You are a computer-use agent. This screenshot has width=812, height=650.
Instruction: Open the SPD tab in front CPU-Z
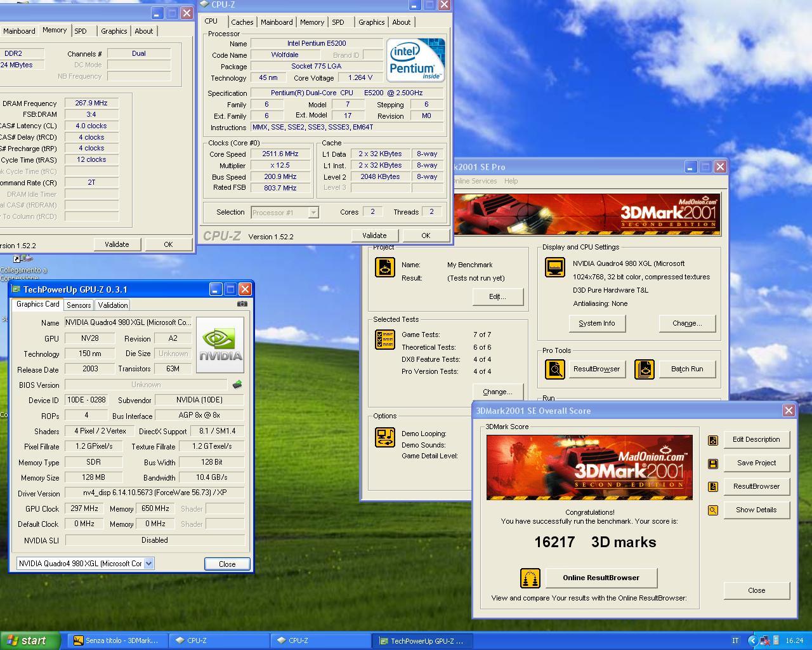coord(338,22)
